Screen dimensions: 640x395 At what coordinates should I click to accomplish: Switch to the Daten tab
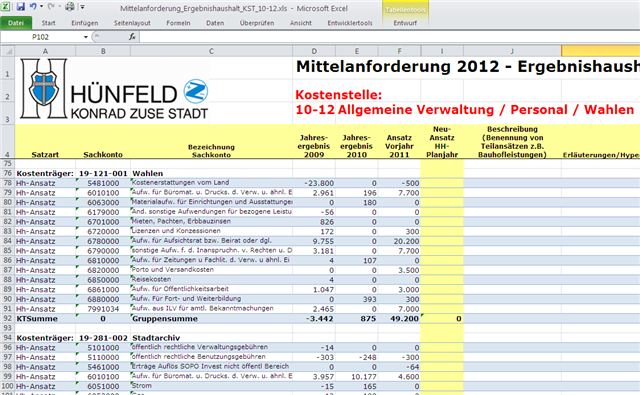click(x=215, y=23)
